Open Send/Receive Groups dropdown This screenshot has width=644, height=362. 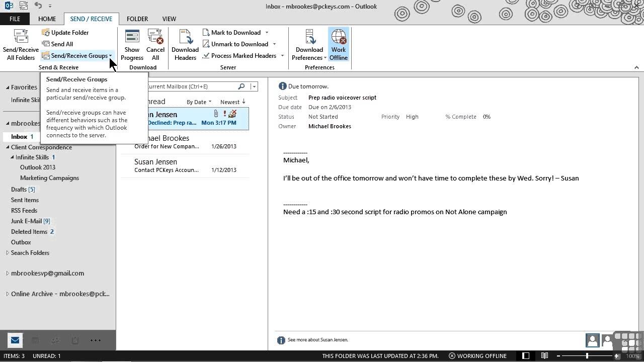point(77,55)
